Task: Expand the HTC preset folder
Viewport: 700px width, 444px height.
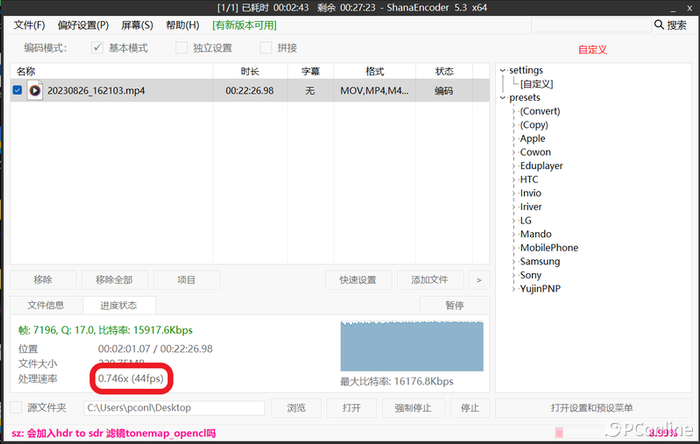Action: point(514,180)
